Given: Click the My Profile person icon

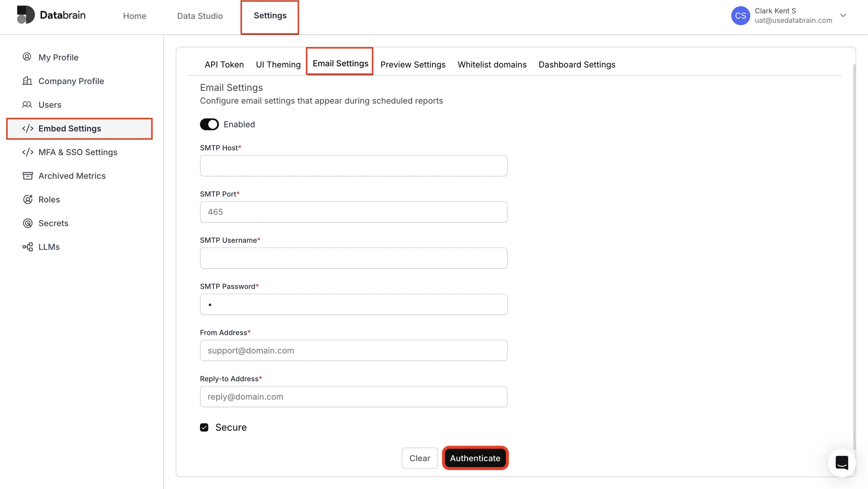Looking at the screenshot, I should tap(27, 57).
